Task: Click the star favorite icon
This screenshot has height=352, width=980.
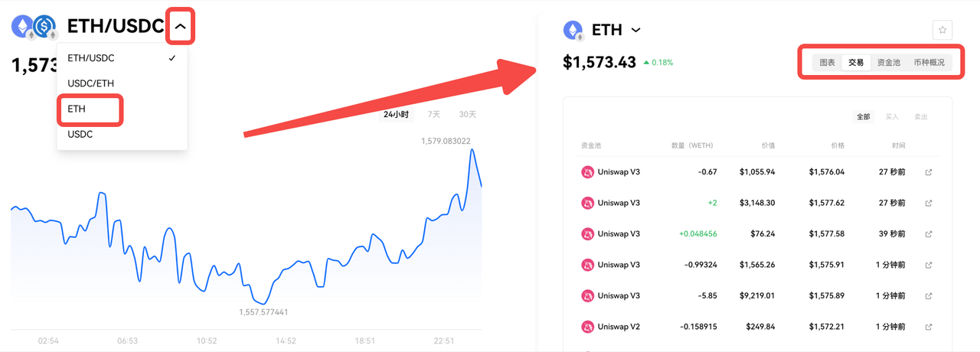Action: click(x=942, y=31)
